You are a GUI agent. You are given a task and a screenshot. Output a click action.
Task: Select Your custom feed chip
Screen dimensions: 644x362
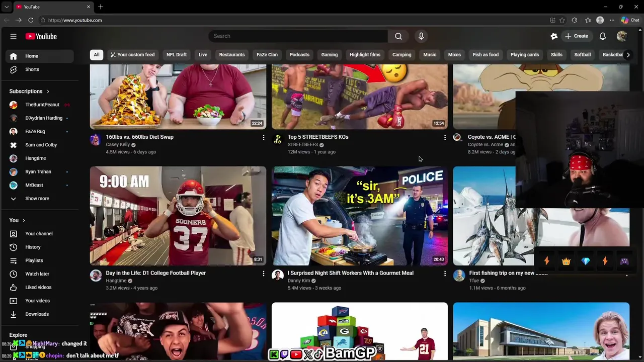point(132,55)
